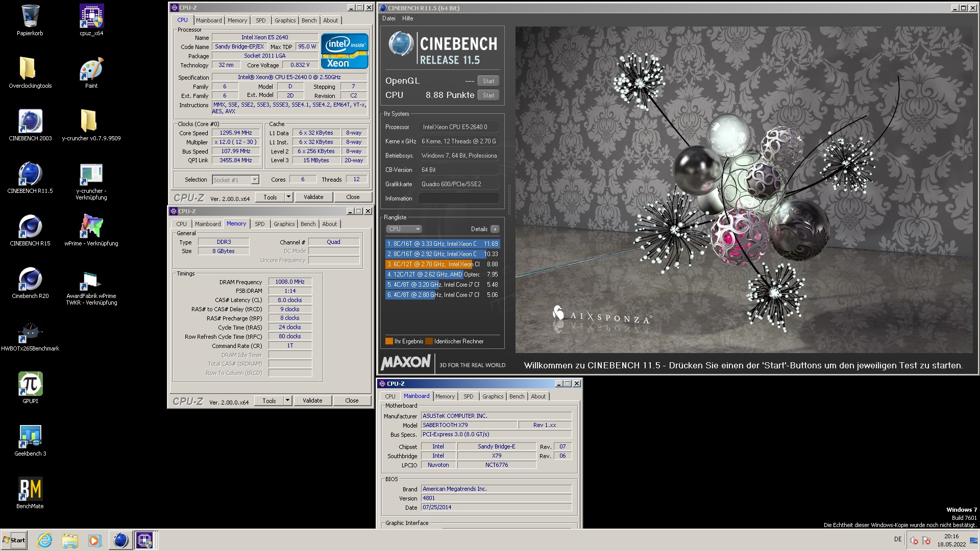Click the rendered Cinebench scene image
Image resolution: width=980 pixels, height=551 pixels.
[x=744, y=189]
